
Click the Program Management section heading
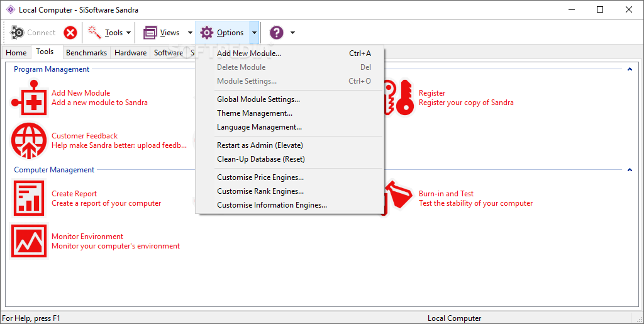pyautogui.click(x=52, y=69)
